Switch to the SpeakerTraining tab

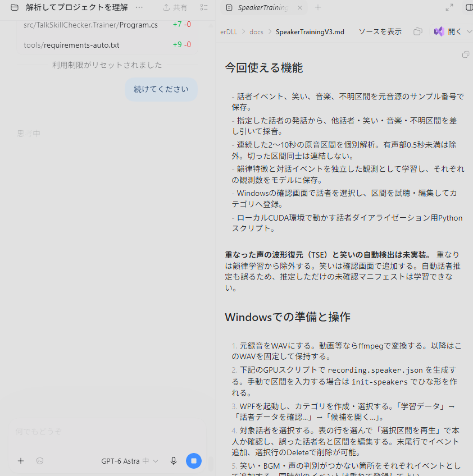pos(262,8)
